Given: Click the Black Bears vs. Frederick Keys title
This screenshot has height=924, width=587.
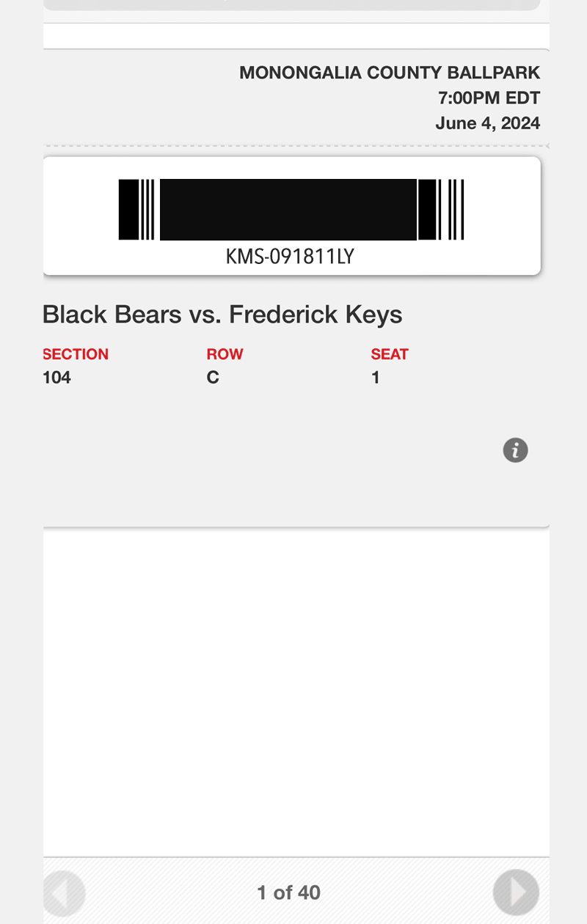Looking at the screenshot, I should click(x=222, y=315).
